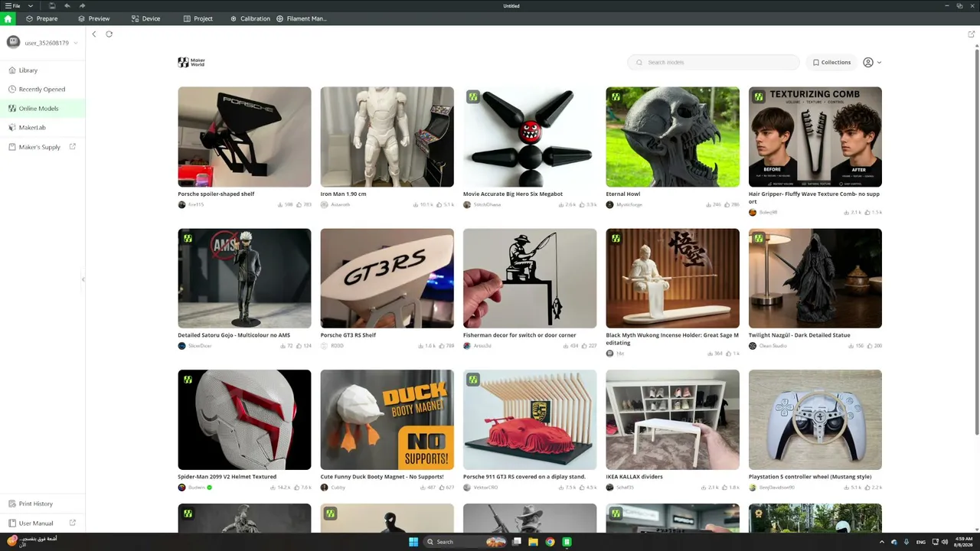Screen dimensions: 980x551
Task: Open the Calibration tab
Action: pos(250,18)
